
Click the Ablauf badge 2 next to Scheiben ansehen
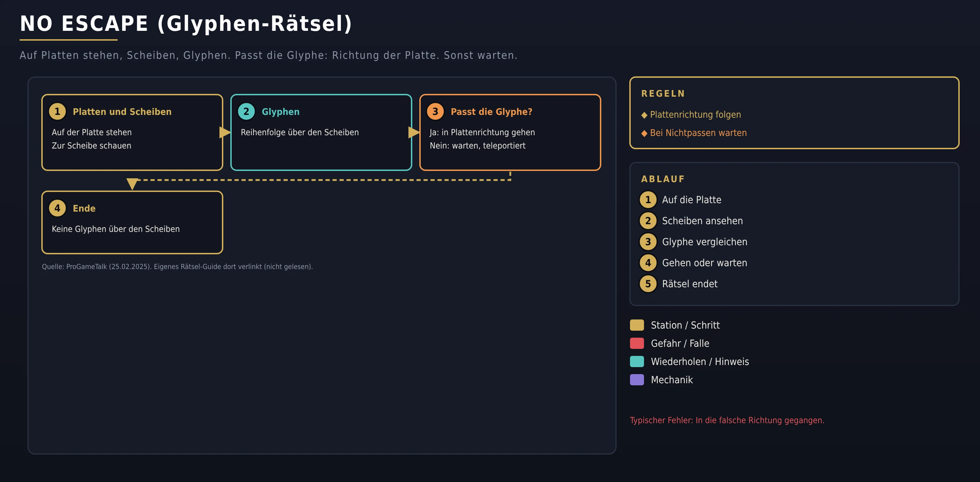coord(648,221)
